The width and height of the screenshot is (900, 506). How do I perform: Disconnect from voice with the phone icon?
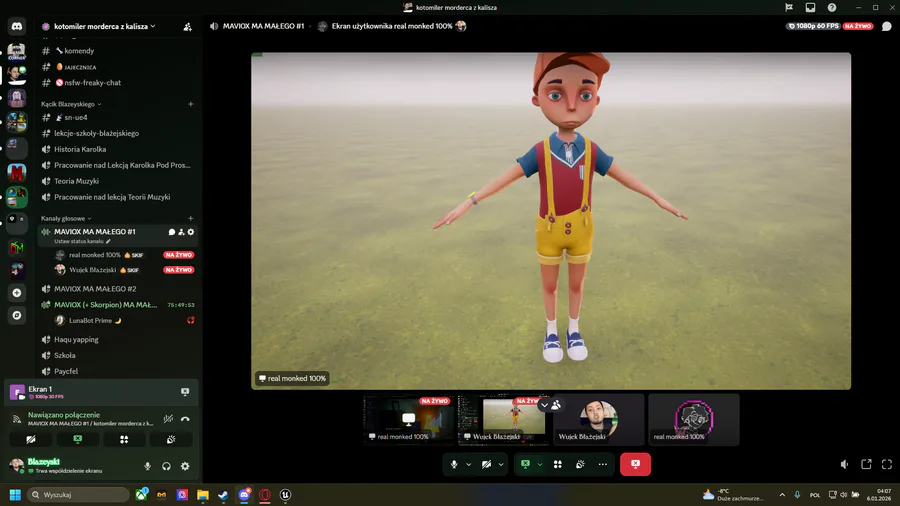tap(185, 419)
